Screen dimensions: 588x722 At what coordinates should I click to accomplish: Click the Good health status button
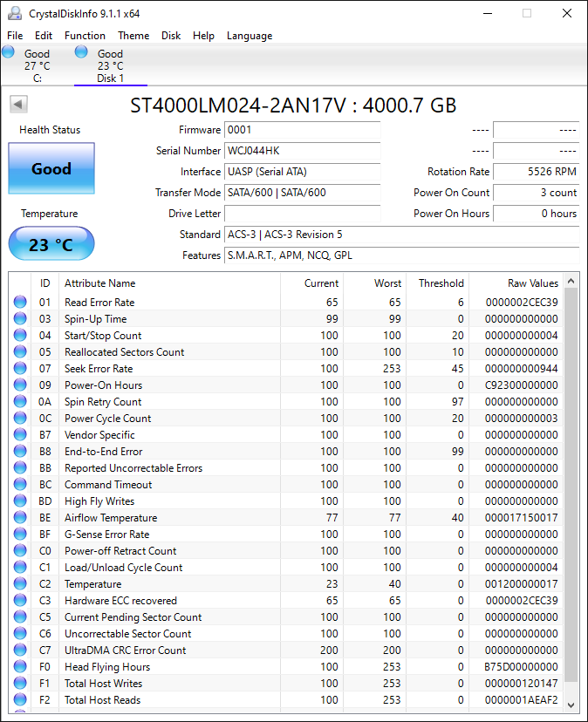click(51, 168)
